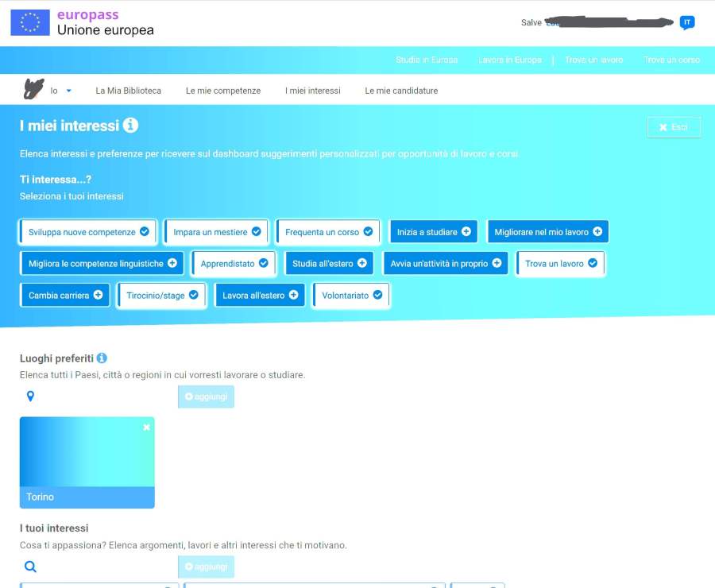The width and height of the screenshot is (715, 588).
Task: Open Le mie competenze tab
Action: (x=223, y=91)
